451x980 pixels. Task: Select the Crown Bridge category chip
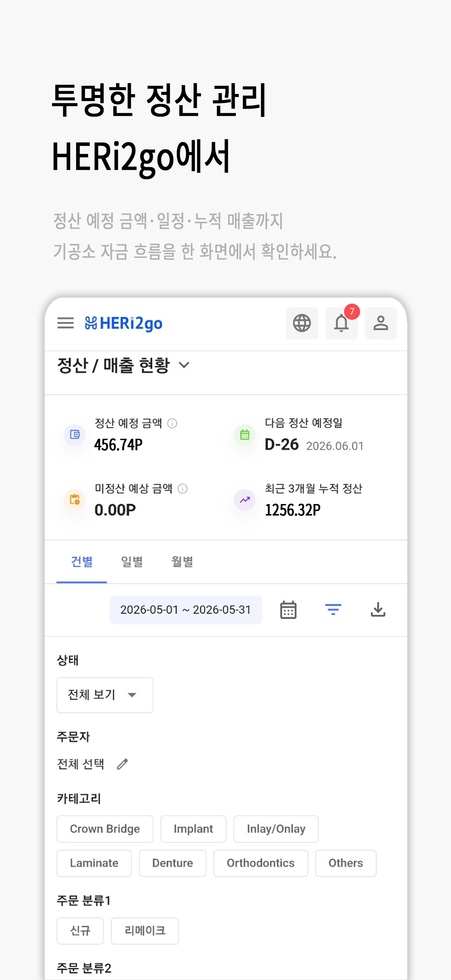click(105, 829)
